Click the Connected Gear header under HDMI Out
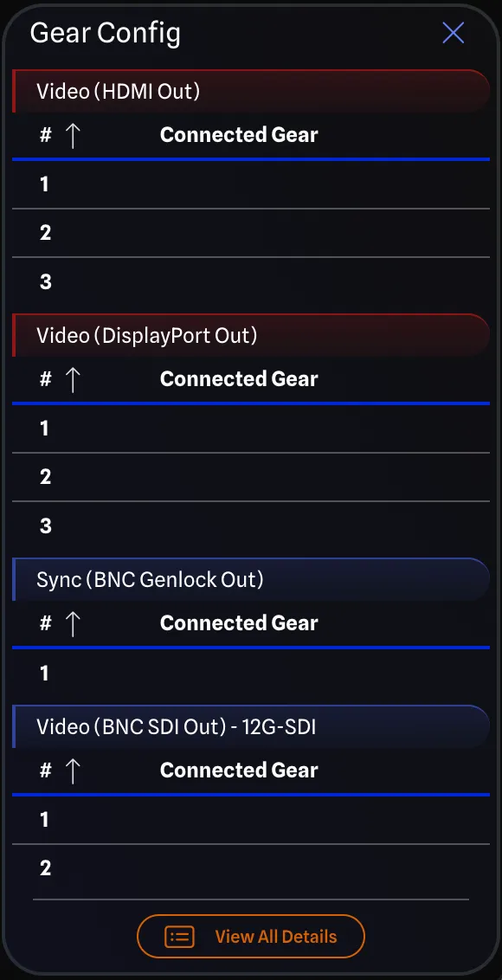 pyautogui.click(x=238, y=135)
